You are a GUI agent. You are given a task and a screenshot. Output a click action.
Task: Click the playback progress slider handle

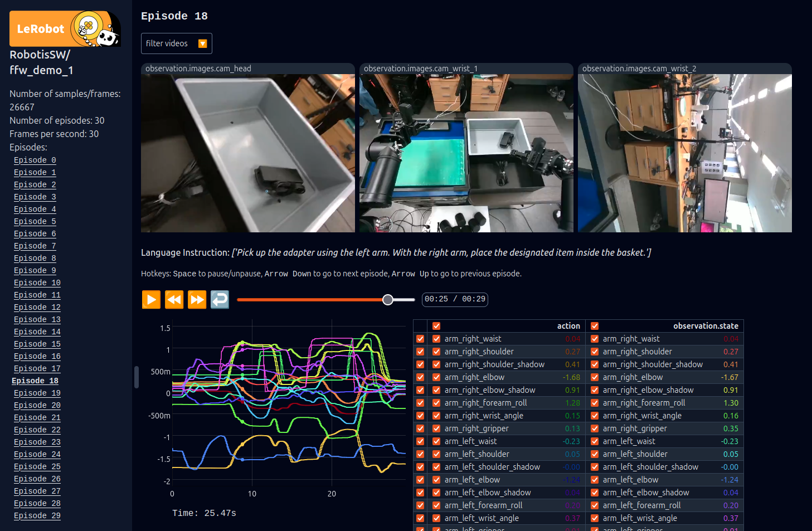pos(388,300)
